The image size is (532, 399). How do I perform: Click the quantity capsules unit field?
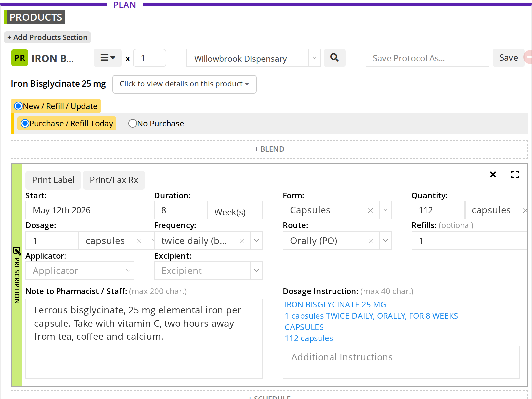[496, 210]
